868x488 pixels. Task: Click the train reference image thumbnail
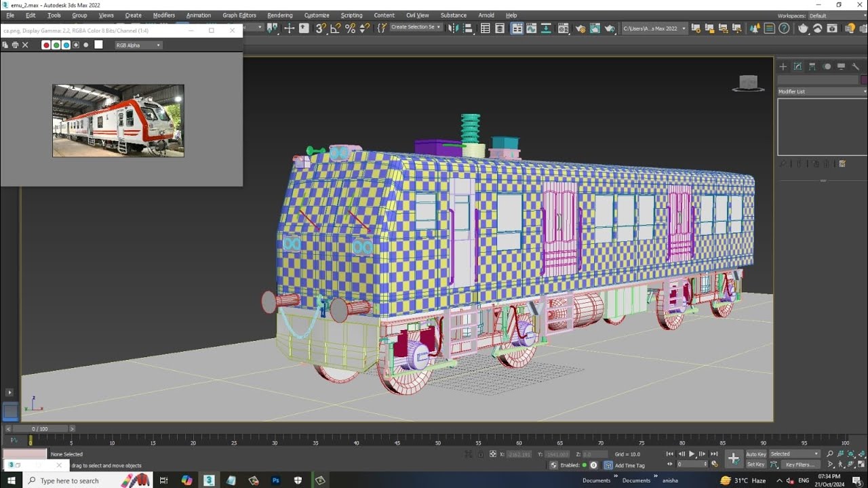[x=118, y=121]
